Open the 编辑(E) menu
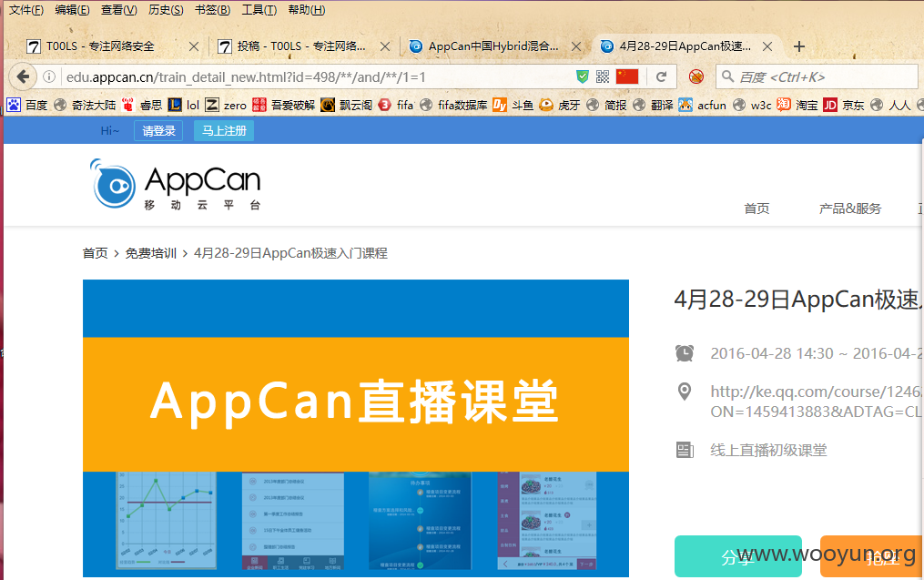 72,10
